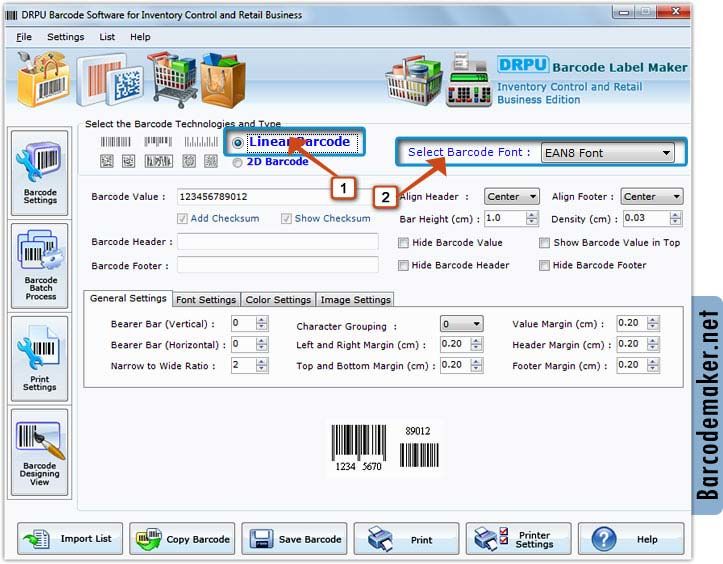This screenshot has height=564, width=723.
Task: Toggle Add Checksum checkbox
Action: (x=182, y=219)
